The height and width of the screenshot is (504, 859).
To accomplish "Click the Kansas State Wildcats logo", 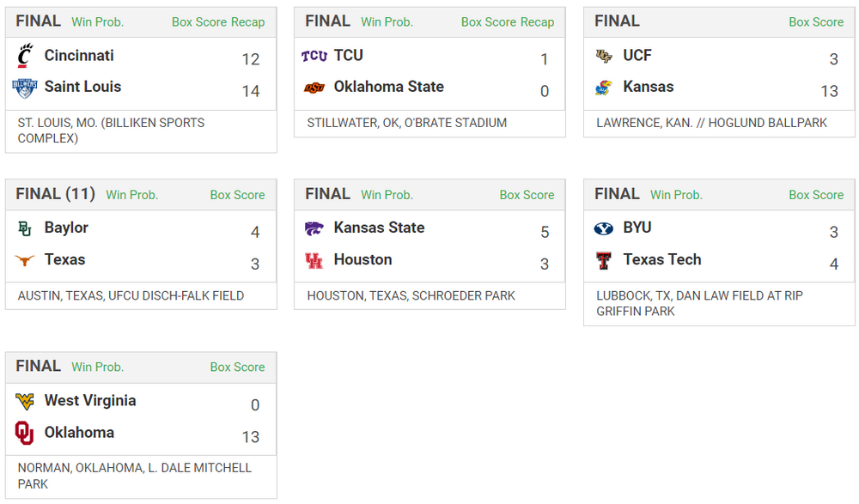I will click(x=314, y=228).
